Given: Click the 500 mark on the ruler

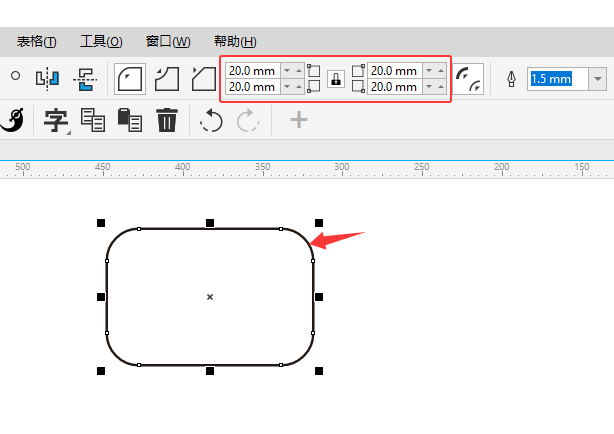Looking at the screenshot, I should [x=23, y=166].
